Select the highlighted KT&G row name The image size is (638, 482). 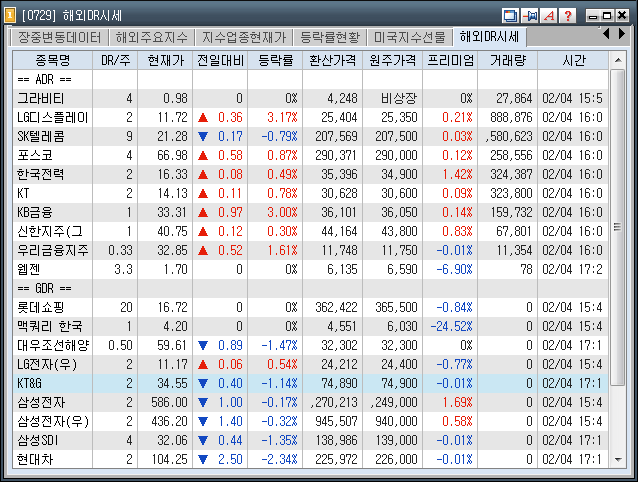pyautogui.click(x=29, y=384)
